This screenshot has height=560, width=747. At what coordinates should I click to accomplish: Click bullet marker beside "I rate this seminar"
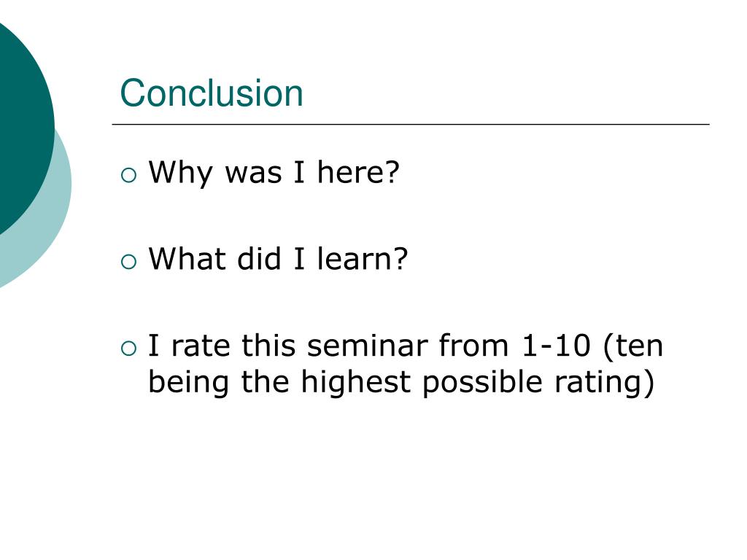tap(128, 349)
